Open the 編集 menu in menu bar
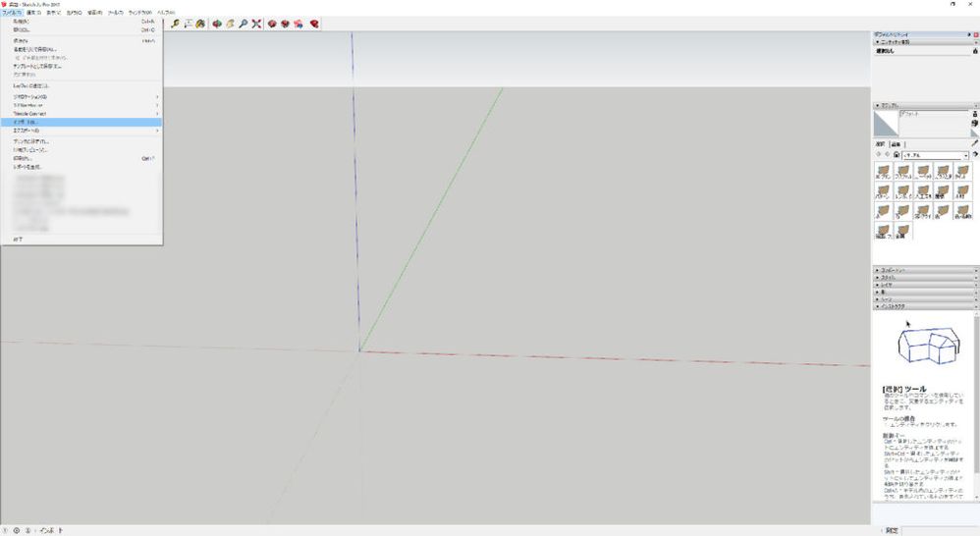 click(x=33, y=13)
